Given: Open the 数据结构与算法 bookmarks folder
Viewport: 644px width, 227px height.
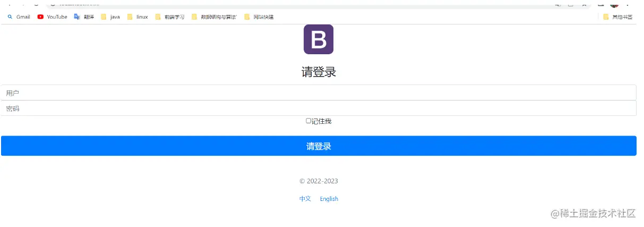Looking at the screenshot, I should tap(214, 17).
